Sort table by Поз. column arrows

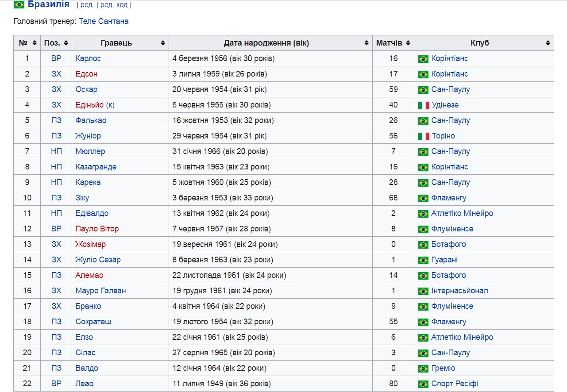pos(66,43)
